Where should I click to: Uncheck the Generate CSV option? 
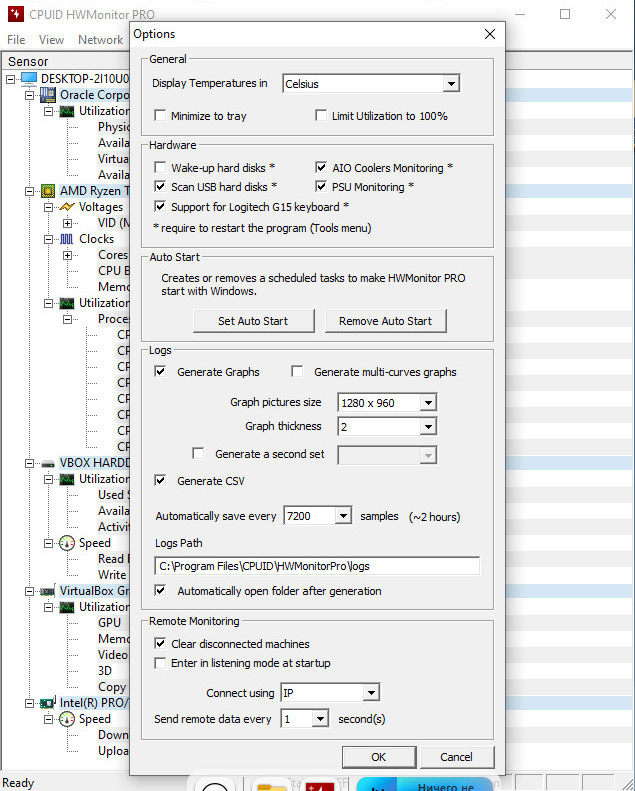[x=160, y=481]
